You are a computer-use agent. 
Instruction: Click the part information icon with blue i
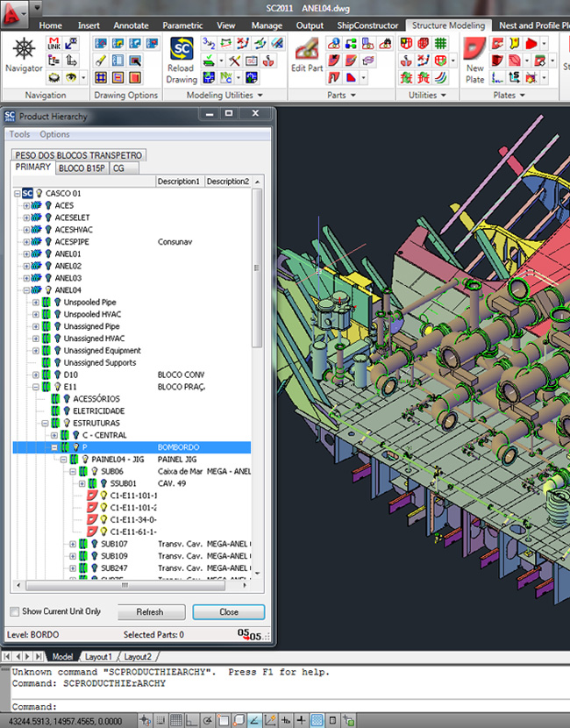(x=334, y=44)
